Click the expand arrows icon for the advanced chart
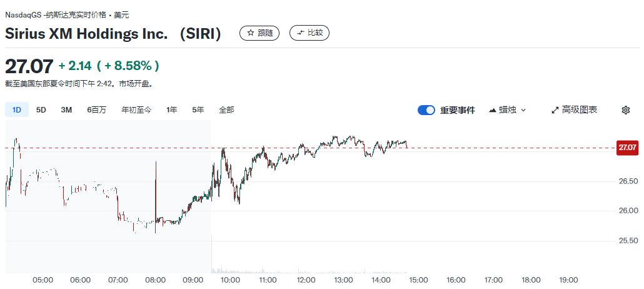Screen dimensions: 644x289 point(555,110)
